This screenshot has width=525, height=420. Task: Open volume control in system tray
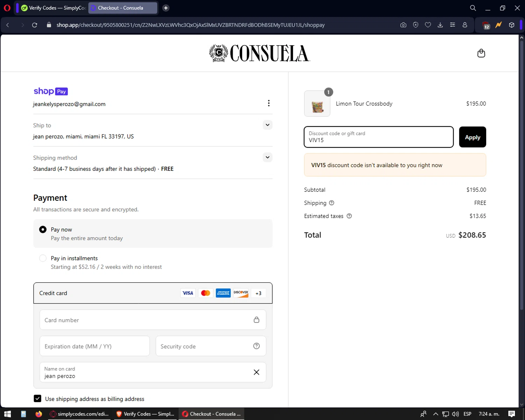pyautogui.click(x=455, y=414)
